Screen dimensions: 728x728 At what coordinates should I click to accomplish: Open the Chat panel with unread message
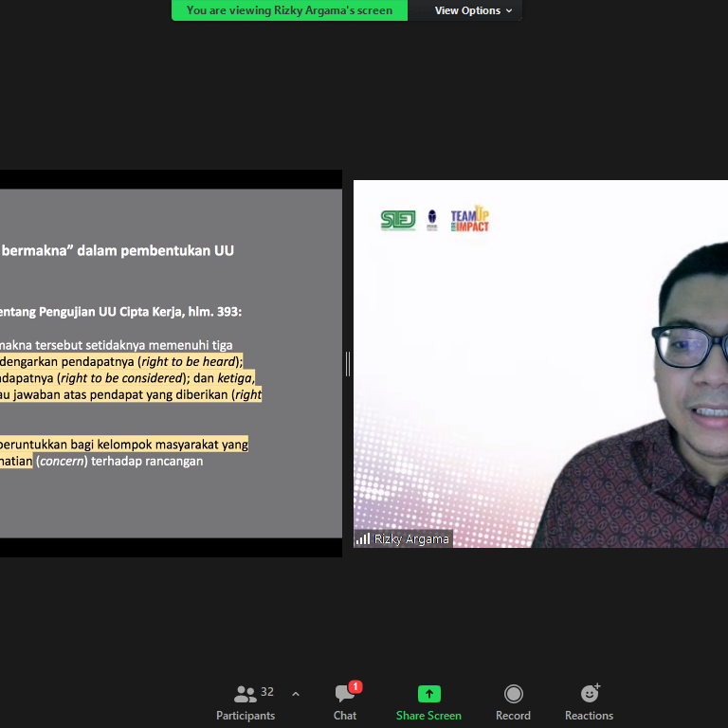[345, 702]
